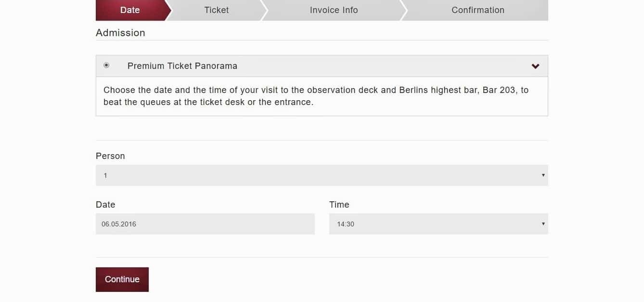Viewport: 644px width, 302px height.
Task: Click the Person field label
Action: 110,156
